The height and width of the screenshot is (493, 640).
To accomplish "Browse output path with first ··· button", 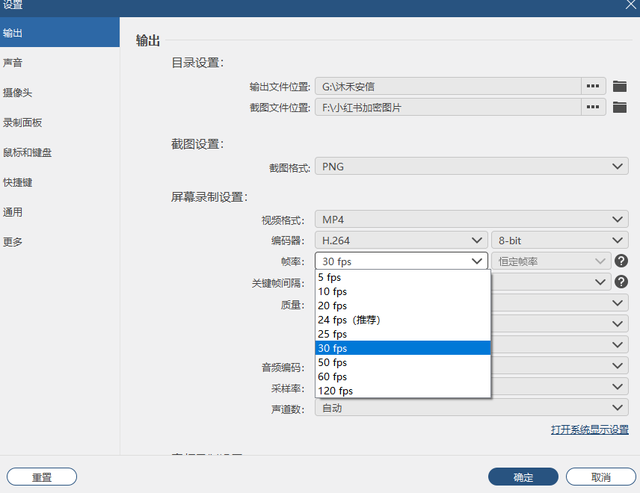I will click(x=593, y=87).
